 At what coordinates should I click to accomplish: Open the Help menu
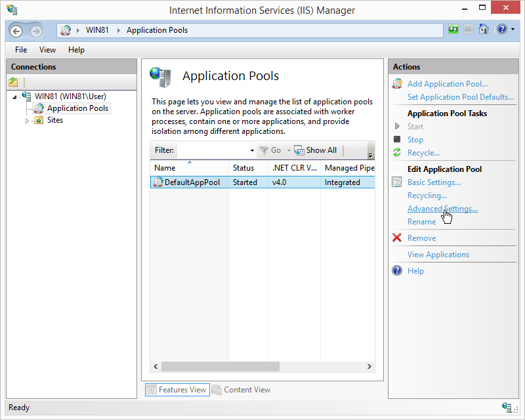point(76,50)
